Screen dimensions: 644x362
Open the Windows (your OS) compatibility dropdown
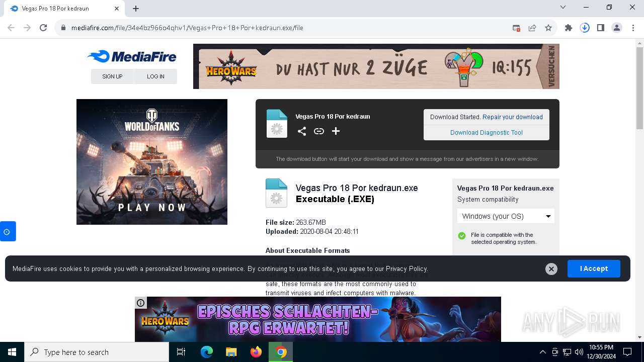tap(506, 216)
